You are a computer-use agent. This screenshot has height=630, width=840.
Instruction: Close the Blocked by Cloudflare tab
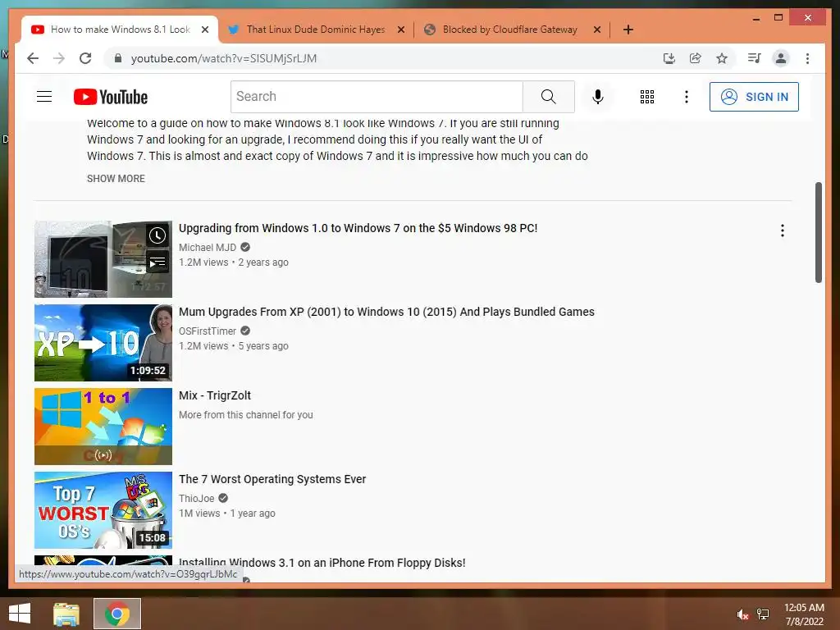coord(597,30)
